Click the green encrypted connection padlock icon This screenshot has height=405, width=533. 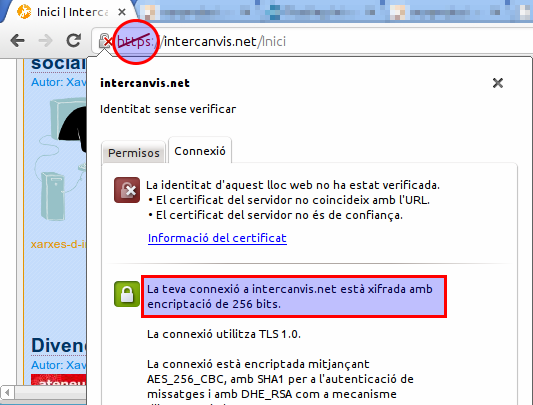tap(127, 294)
